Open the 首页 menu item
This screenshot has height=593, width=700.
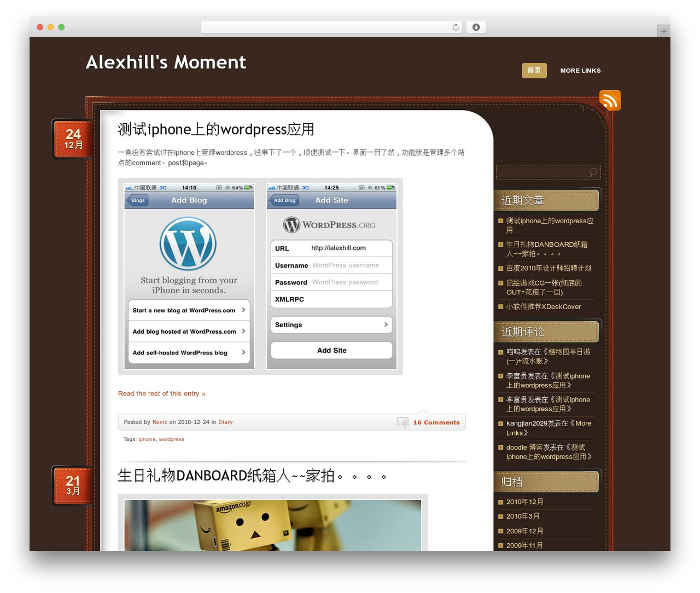coord(534,71)
